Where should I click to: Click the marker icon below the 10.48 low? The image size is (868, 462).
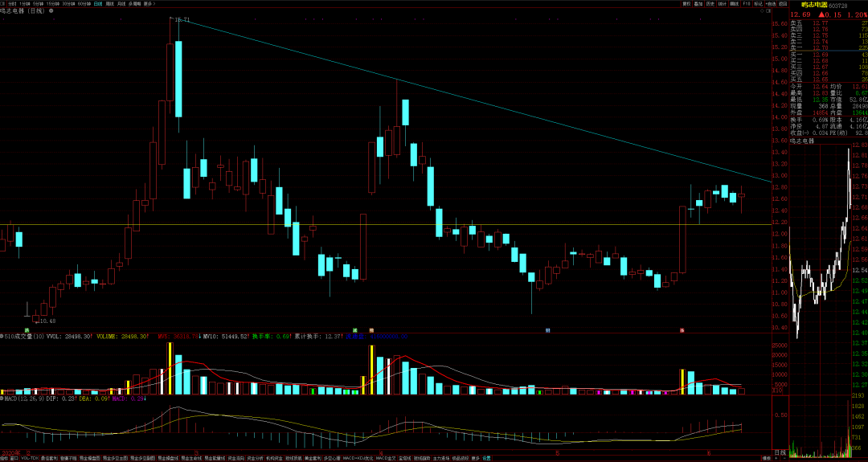[27, 330]
